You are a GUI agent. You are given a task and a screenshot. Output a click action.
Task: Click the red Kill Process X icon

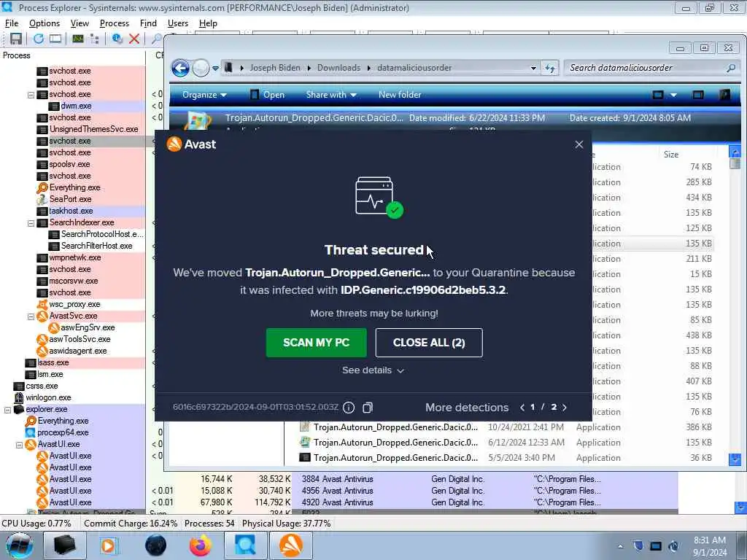134,39
